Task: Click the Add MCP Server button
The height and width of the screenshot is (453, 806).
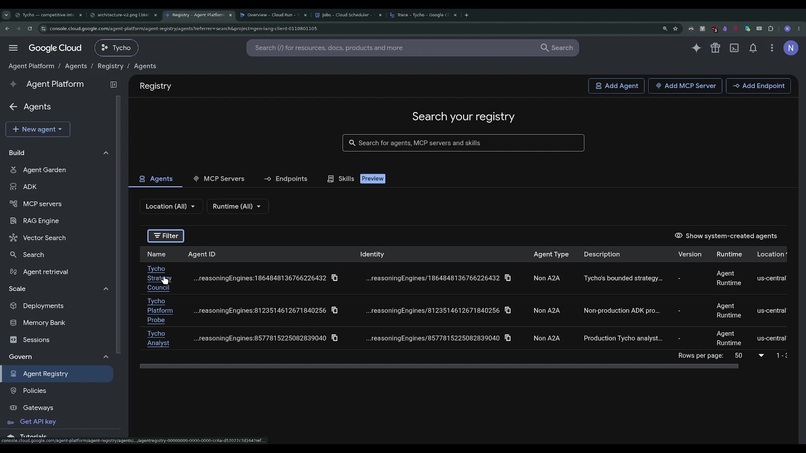Action: coord(685,86)
